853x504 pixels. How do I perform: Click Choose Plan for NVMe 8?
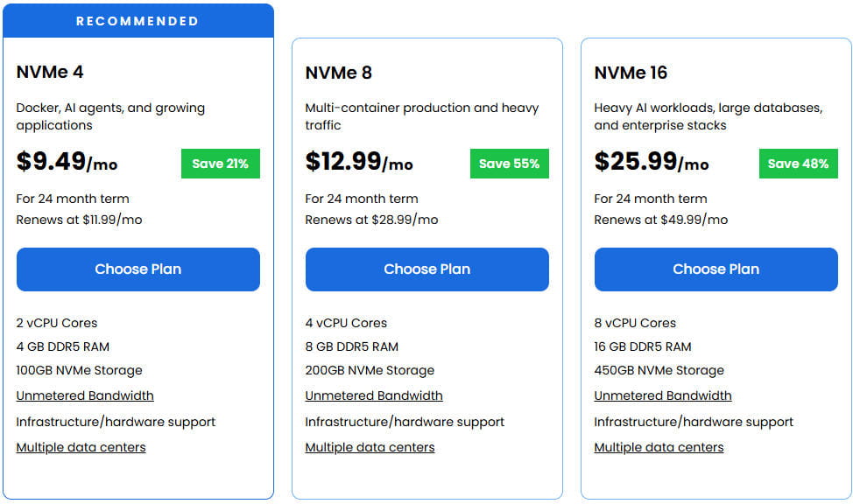[x=427, y=269]
